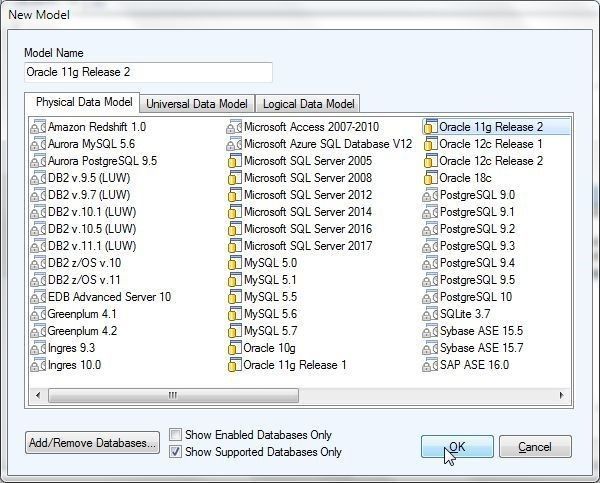The width and height of the screenshot is (600, 483).
Task: Click the SQLite 3.7 icon
Action: point(430,314)
